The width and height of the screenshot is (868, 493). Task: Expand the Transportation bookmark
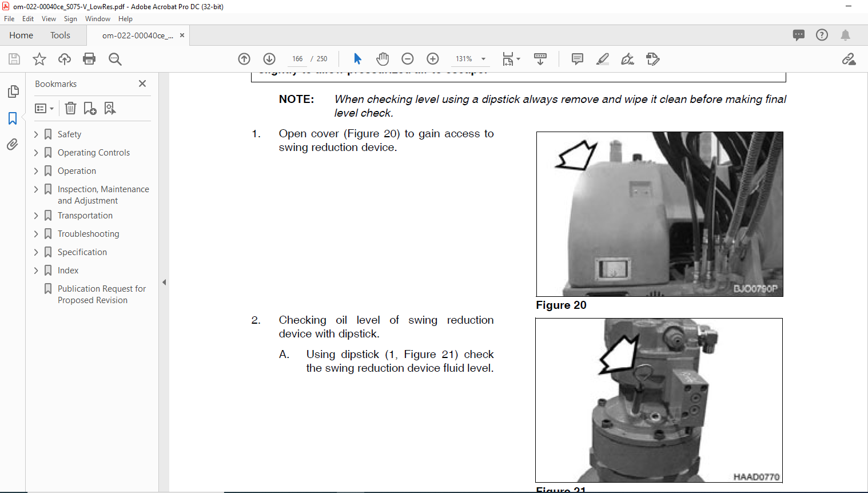[x=36, y=216]
